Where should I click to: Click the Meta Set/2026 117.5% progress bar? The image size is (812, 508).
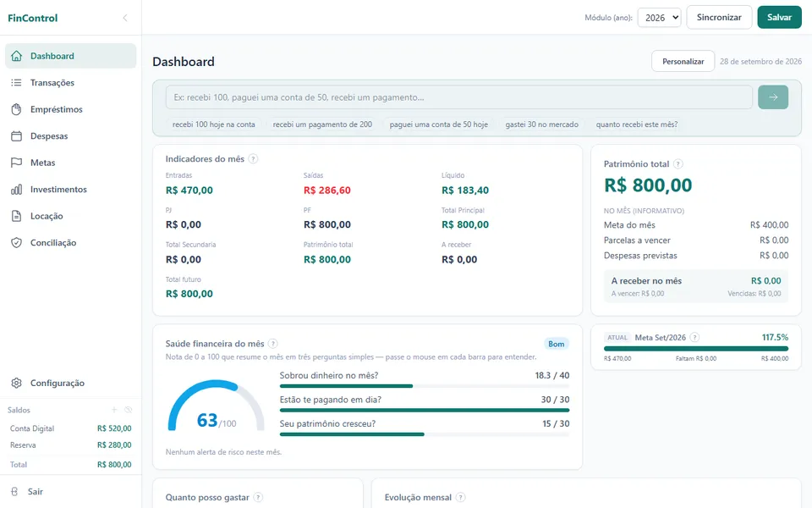pos(696,349)
